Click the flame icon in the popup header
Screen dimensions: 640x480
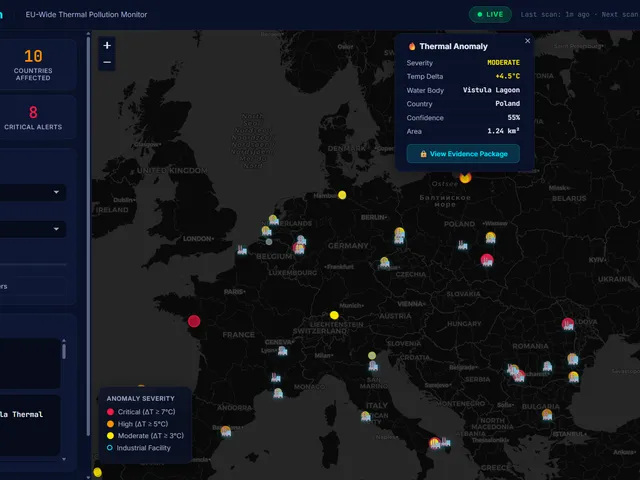pos(412,46)
